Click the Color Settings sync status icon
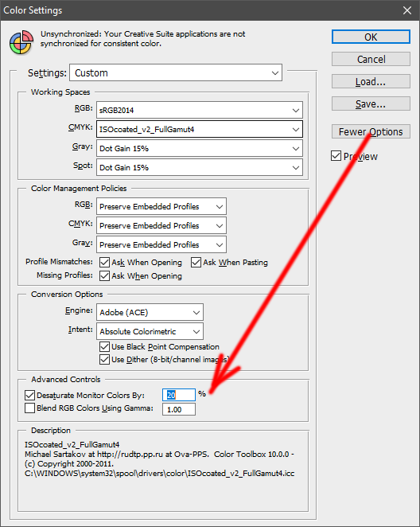The width and height of the screenshot is (420, 527). pos(21,42)
